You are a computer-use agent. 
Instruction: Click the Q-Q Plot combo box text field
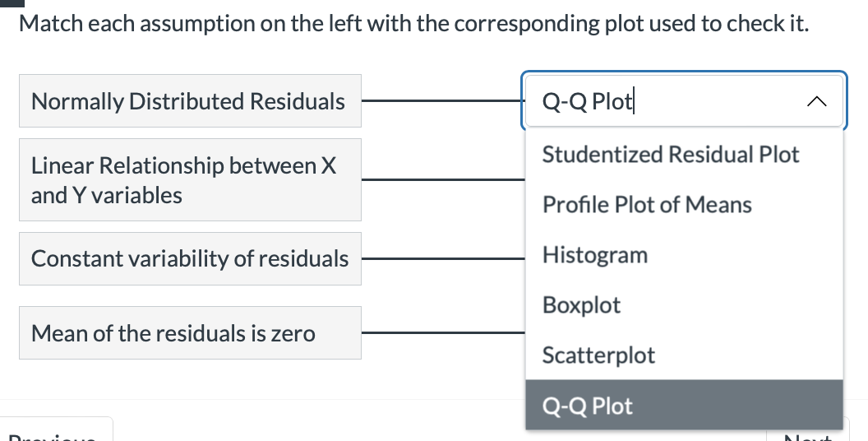point(658,102)
